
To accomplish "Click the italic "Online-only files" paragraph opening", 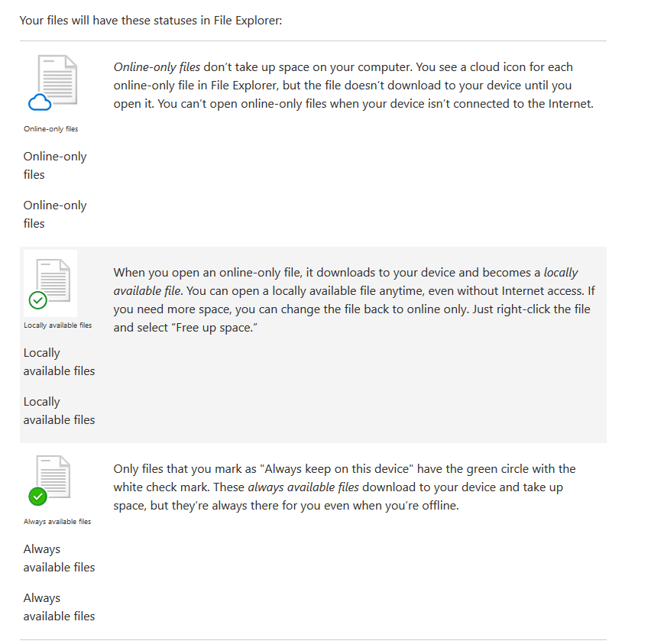I will pyautogui.click(x=157, y=67).
